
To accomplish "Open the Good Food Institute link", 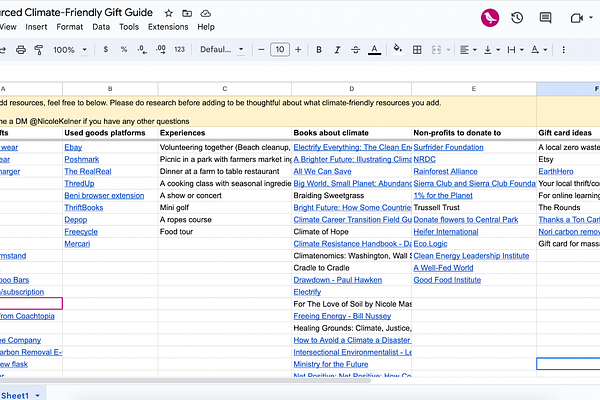I will 447,280.
